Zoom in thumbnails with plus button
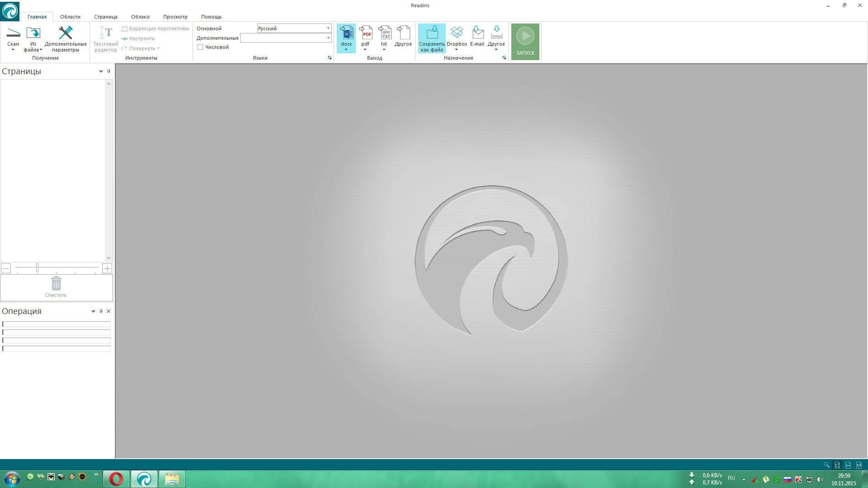The width and height of the screenshot is (868, 488). pyautogui.click(x=107, y=268)
